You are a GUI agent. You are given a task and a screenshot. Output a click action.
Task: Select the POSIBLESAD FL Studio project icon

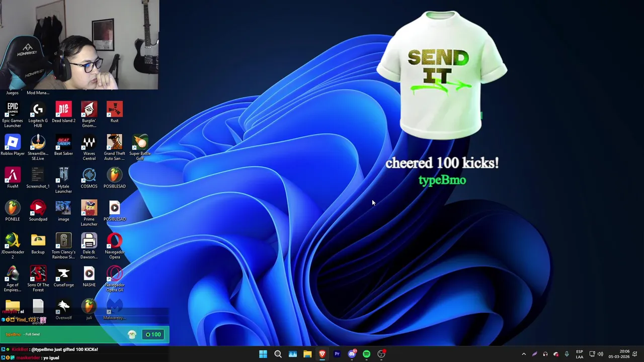[x=114, y=178]
